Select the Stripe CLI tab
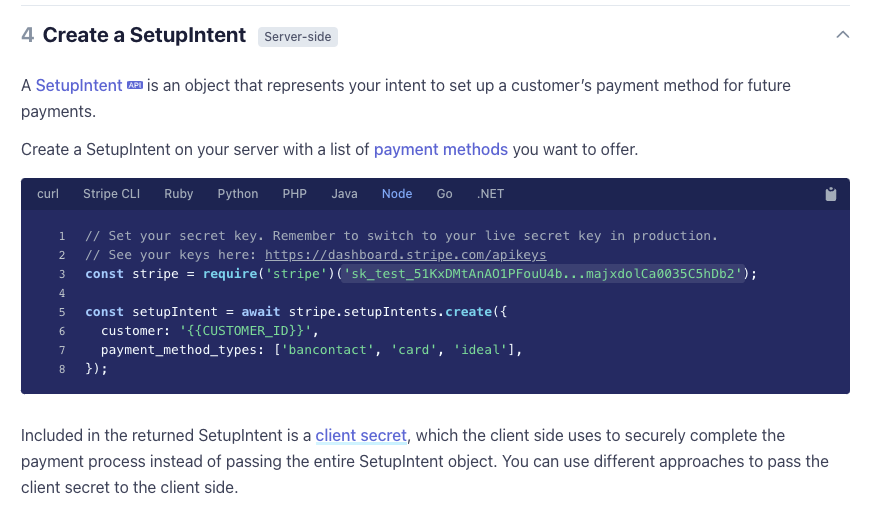Image resolution: width=883 pixels, height=509 pixels. [112, 194]
